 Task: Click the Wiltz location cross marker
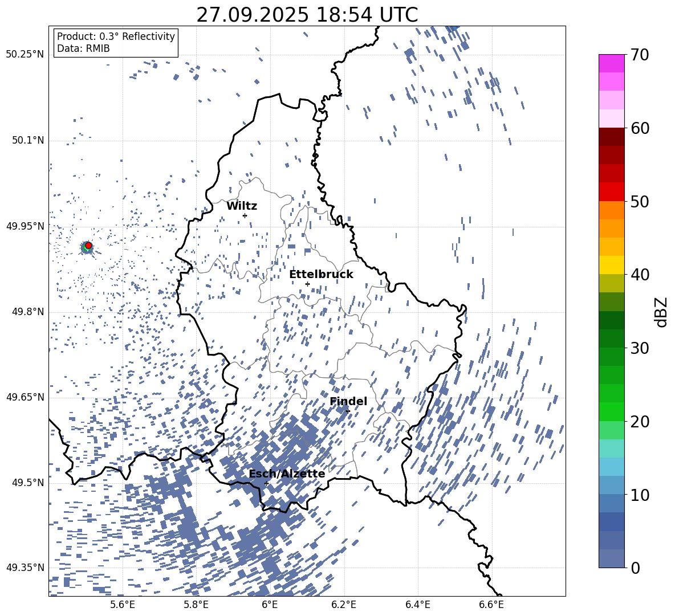(x=245, y=215)
